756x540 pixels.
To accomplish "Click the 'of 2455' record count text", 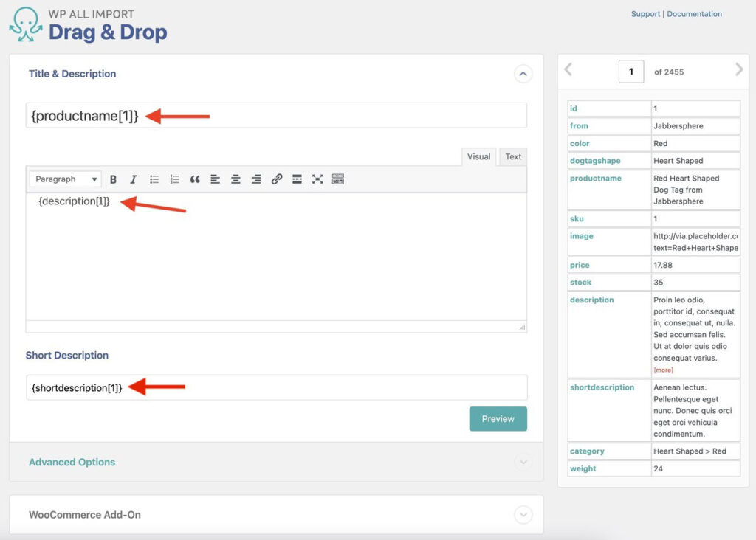I will [x=669, y=72].
